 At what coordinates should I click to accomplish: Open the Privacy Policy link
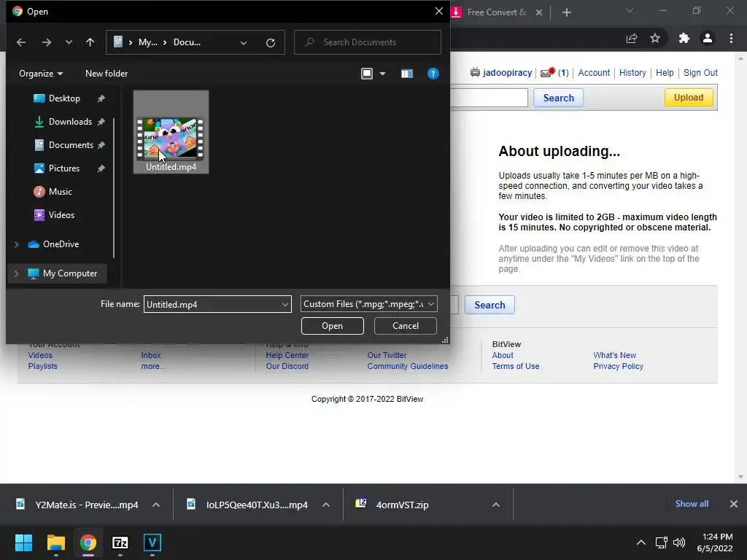click(618, 366)
